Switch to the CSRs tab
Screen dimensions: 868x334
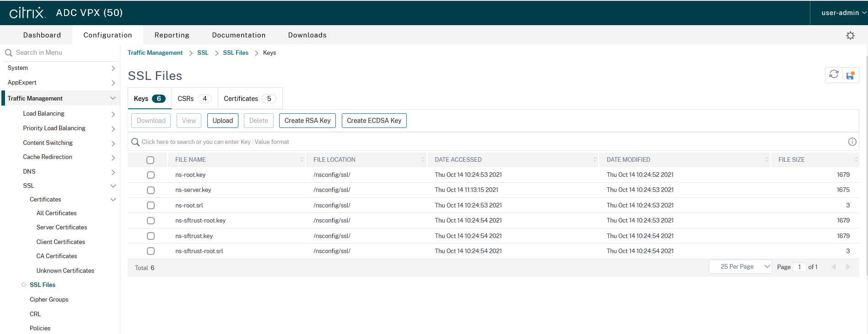tap(194, 99)
